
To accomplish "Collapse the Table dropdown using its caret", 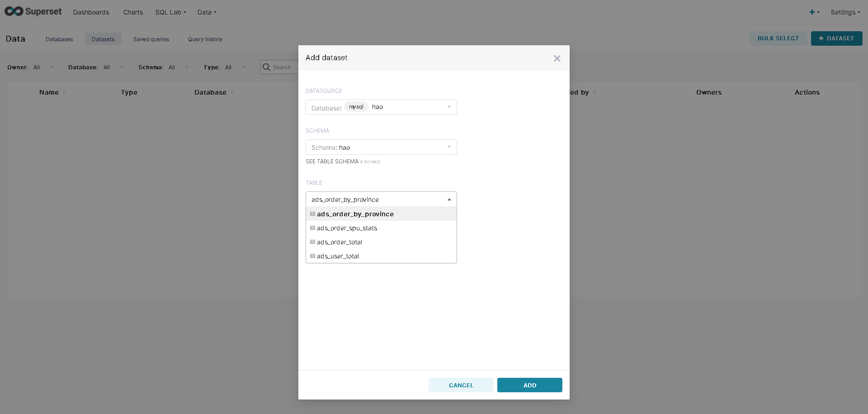I will click(449, 199).
